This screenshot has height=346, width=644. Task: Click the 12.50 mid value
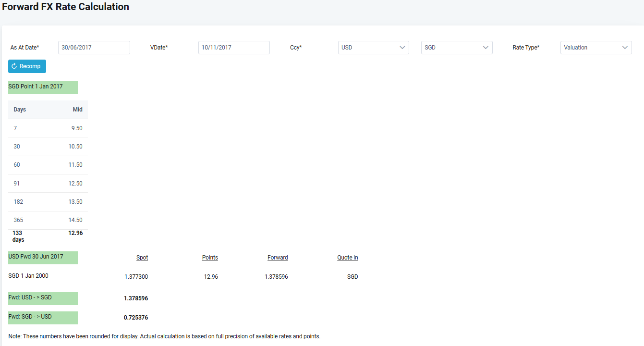(75, 184)
